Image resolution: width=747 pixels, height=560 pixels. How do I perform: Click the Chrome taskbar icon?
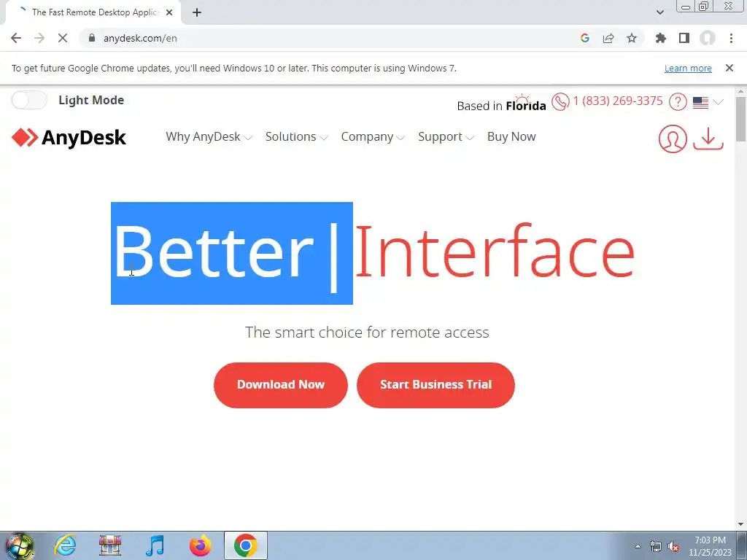[x=246, y=545]
